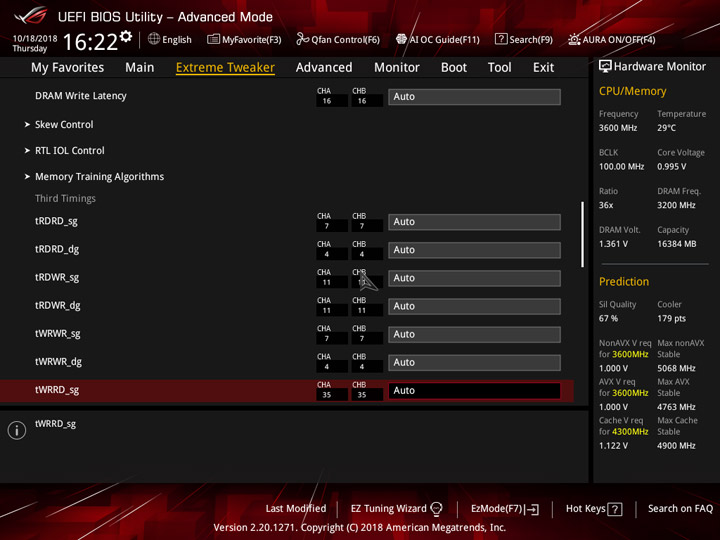Image resolution: width=720 pixels, height=540 pixels.
Task: Click the MyFavorite list icon
Action: coord(213,39)
